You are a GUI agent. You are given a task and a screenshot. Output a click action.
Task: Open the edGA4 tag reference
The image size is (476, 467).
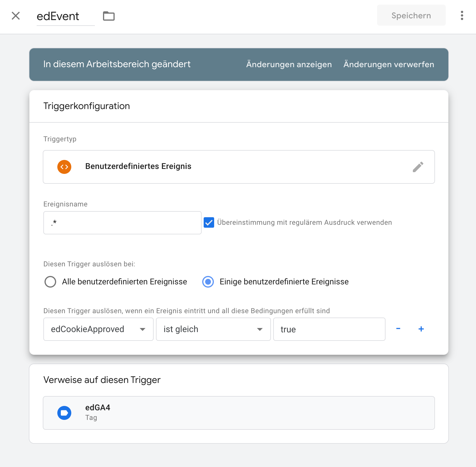click(239, 413)
